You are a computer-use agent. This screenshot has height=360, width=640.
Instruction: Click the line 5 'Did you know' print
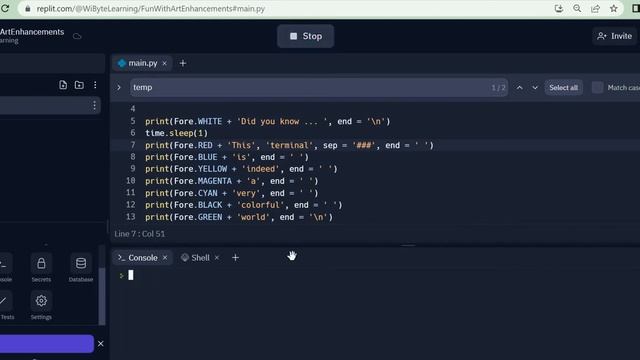point(267,121)
